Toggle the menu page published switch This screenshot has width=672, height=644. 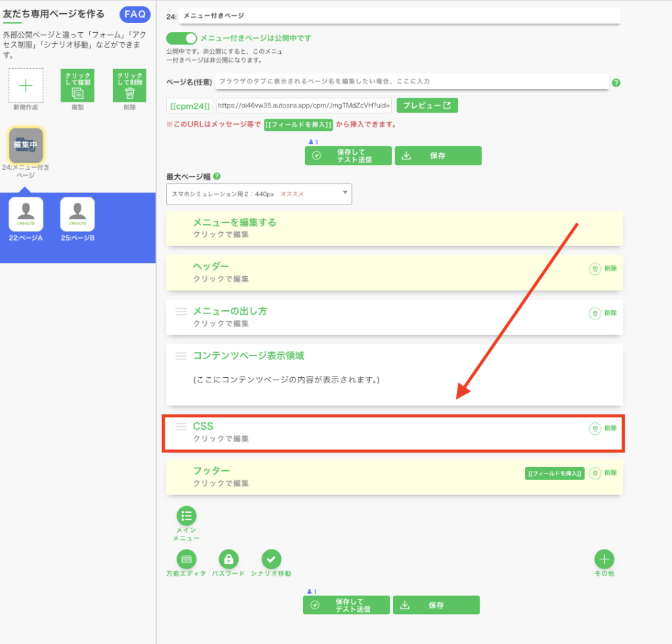pyautogui.click(x=181, y=38)
